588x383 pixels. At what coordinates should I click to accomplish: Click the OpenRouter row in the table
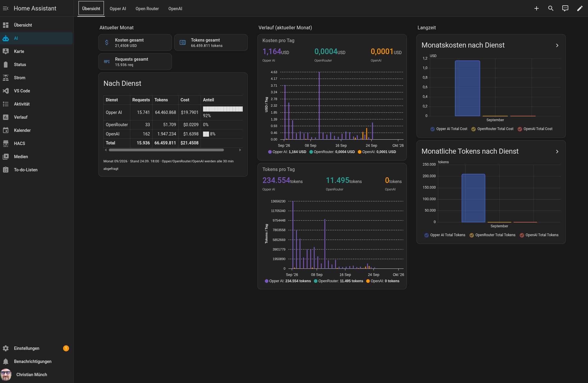(173, 125)
